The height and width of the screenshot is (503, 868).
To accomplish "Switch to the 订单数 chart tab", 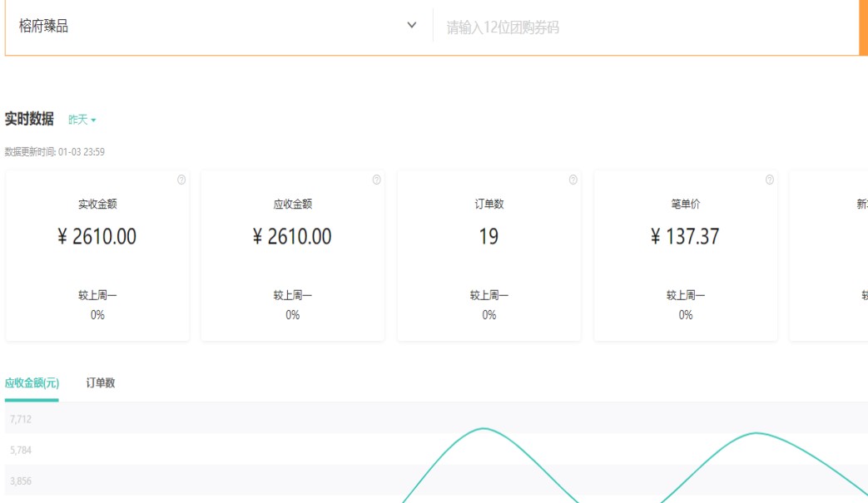I will coord(101,383).
